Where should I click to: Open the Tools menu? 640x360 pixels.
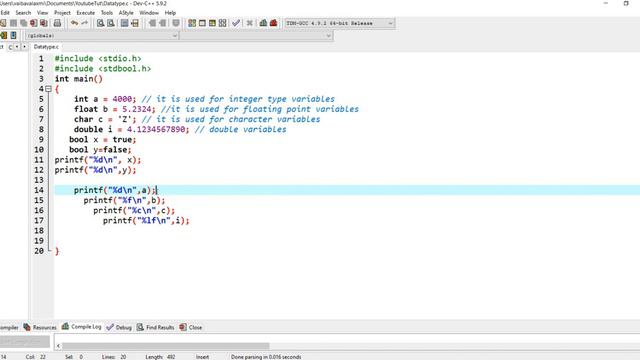click(x=107, y=13)
